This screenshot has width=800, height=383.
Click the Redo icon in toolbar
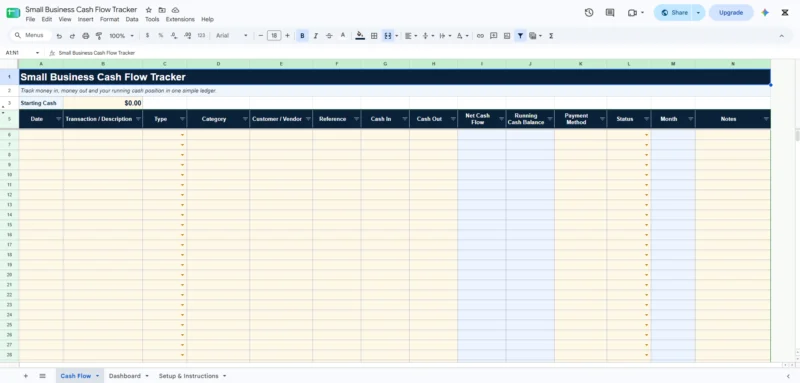[x=72, y=36]
